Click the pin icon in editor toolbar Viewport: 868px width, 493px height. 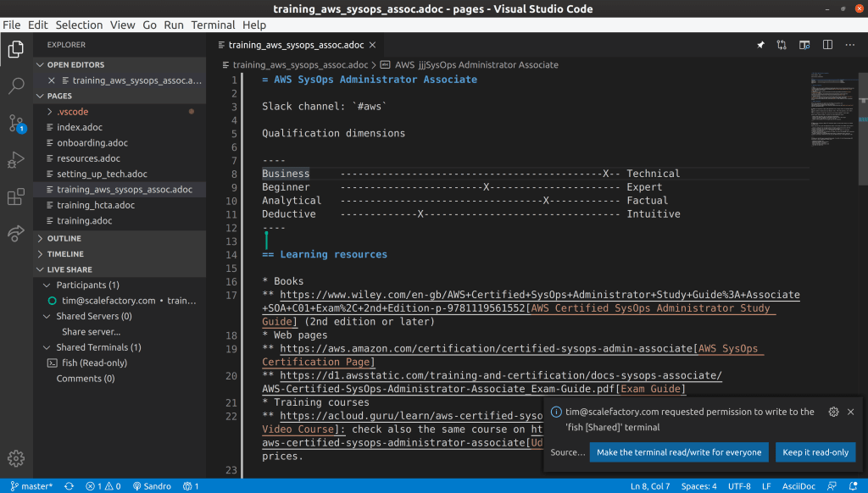tap(760, 45)
